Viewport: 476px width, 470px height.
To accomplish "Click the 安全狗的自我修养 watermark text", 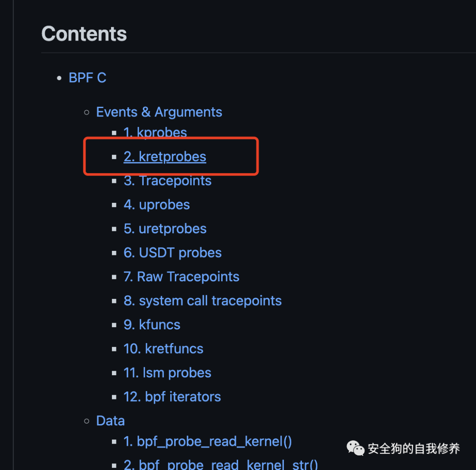I will point(413,449).
